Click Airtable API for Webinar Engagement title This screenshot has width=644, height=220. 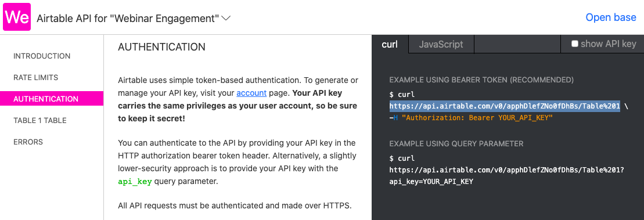(x=128, y=19)
